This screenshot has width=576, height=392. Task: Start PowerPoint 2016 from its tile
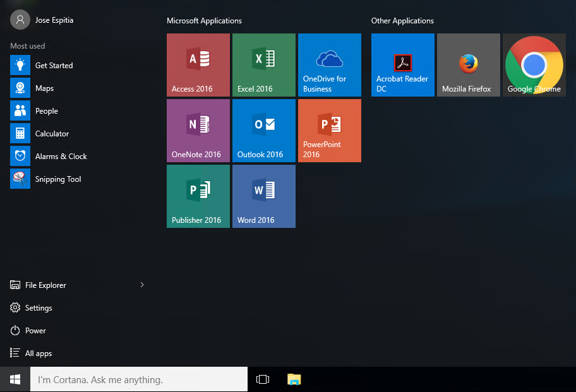(x=330, y=131)
